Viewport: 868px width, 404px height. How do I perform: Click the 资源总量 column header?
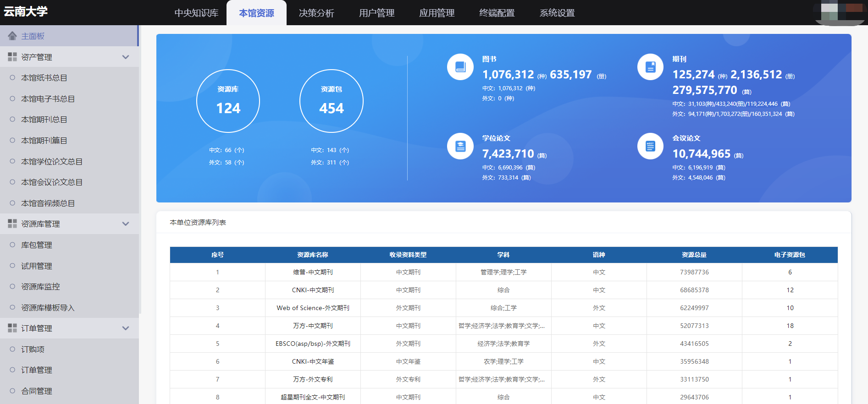click(x=694, y=255)
